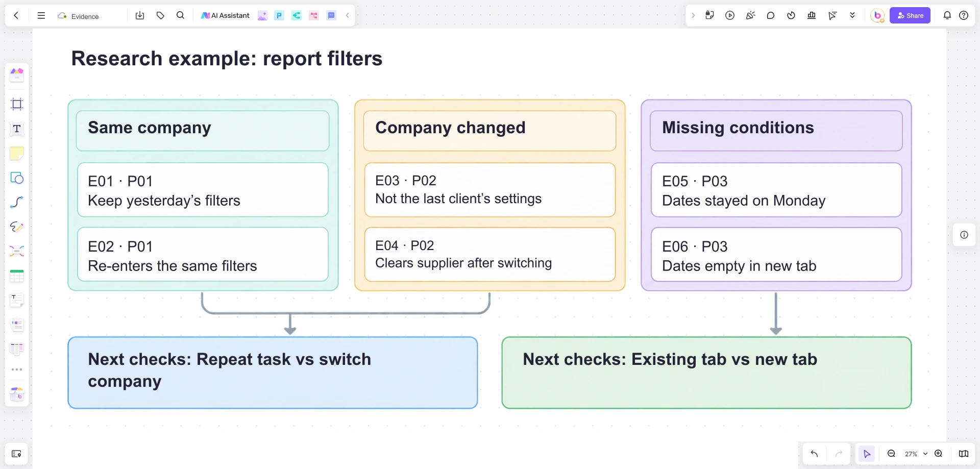
Task: Click the Share button
Action: click(910, 15)
